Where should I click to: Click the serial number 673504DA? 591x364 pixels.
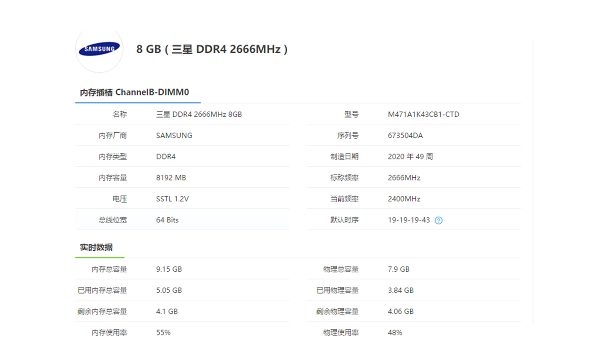405,136
